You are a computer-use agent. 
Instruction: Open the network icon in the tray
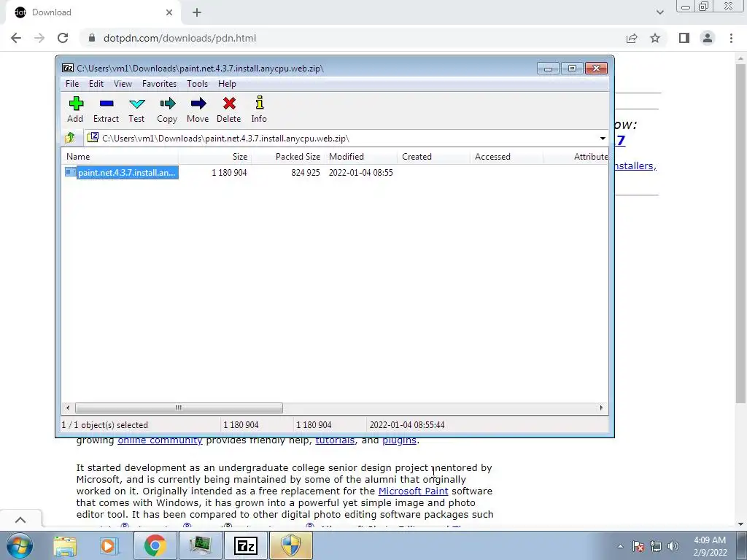[656, 546]
